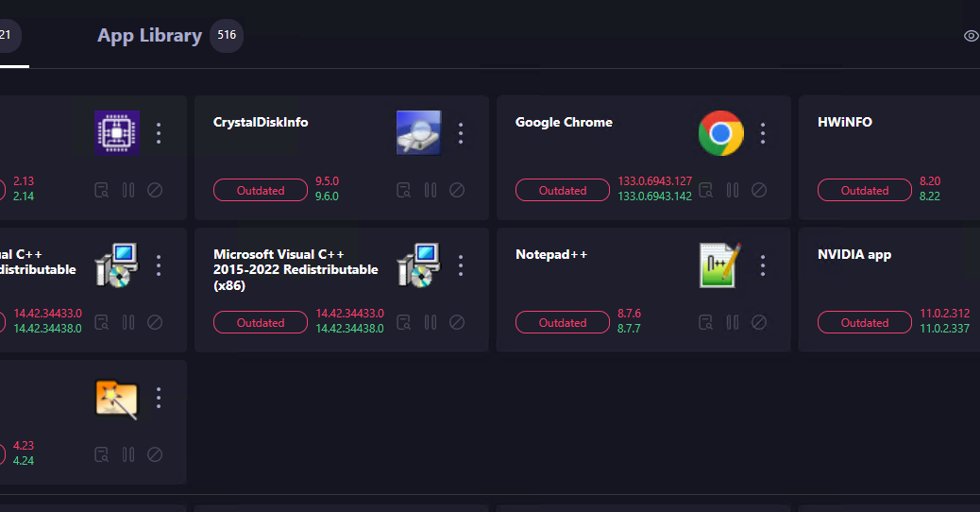Image resolution: width=980 pixels, height=512 pixels.
Task: Open details search icon on the 4.23 version card
Action: (101, 454)
